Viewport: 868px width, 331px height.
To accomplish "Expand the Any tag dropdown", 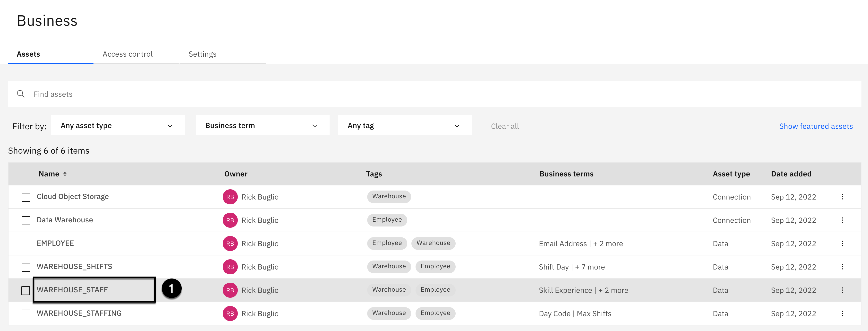I will 404,126.
